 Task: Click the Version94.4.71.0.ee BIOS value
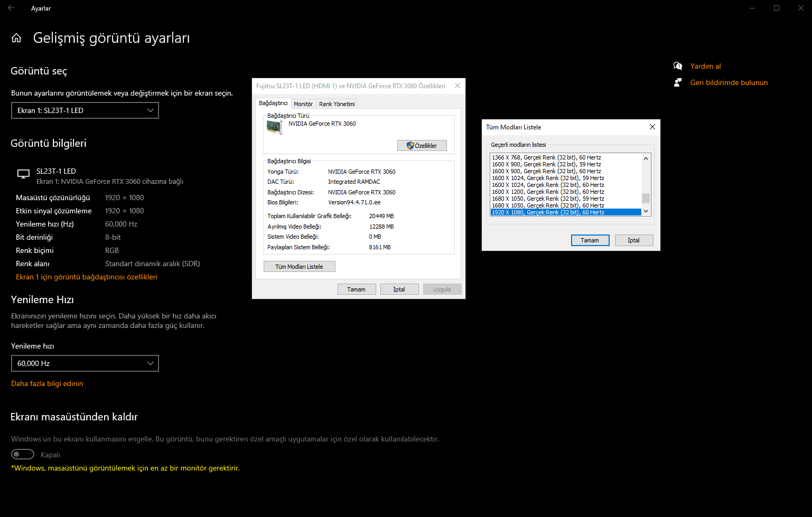click(x=354, y=202)
